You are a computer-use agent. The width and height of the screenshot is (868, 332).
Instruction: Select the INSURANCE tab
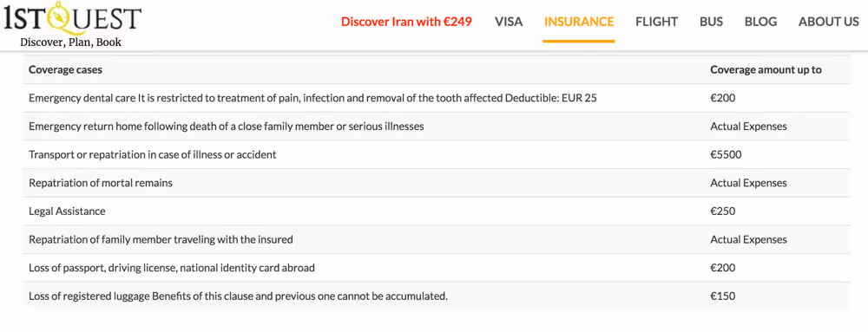(x=579, y=22)
